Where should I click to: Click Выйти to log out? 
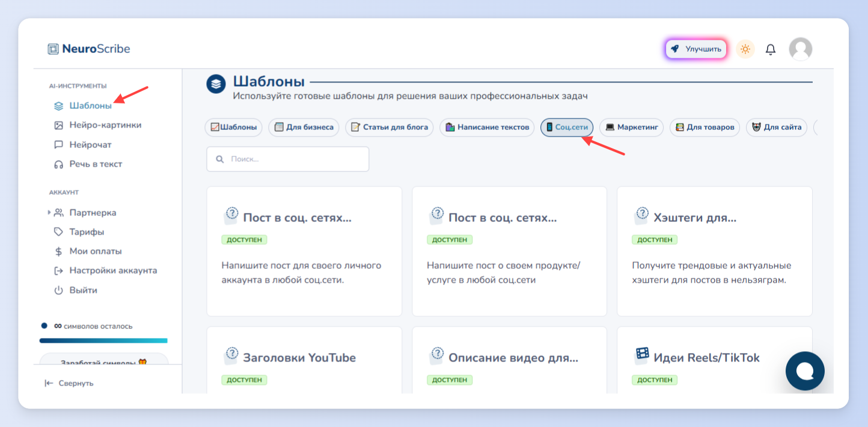coord(83,290)
